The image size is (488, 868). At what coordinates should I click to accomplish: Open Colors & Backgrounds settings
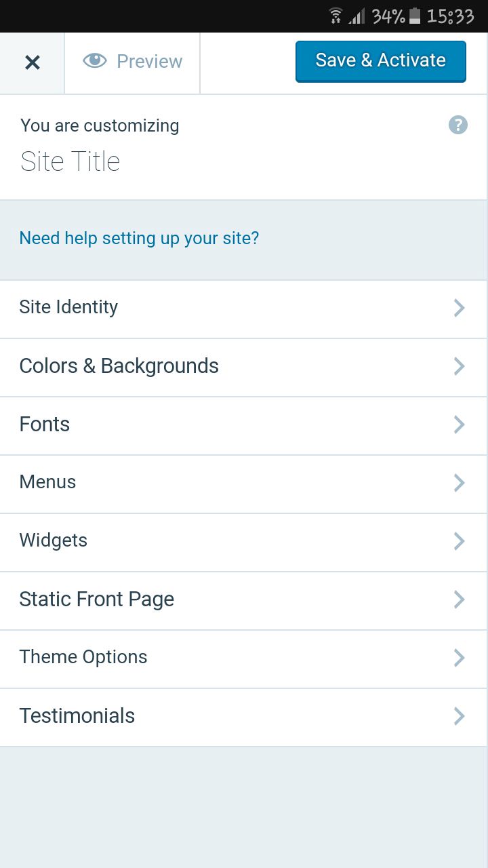click(x=243, y=367)
